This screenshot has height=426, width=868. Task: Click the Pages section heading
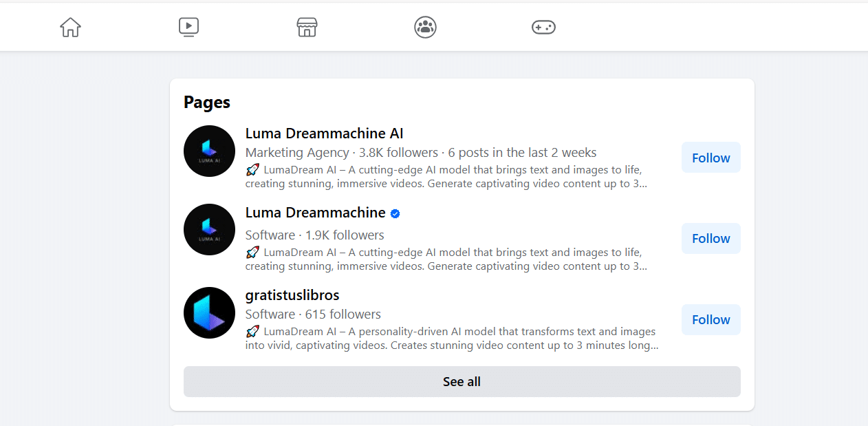pyautogui.click(x=207, y=103)
